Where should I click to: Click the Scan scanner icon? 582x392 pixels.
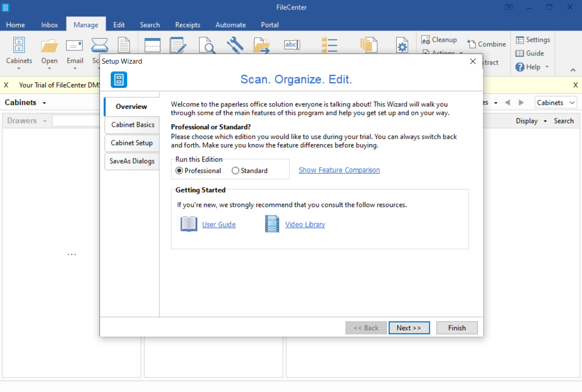pos(99,46)
